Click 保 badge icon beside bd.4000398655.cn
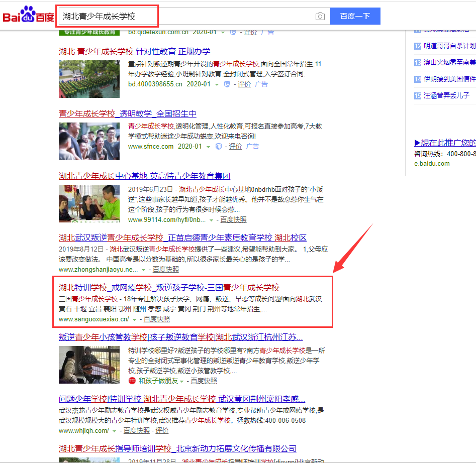Image resolution: width=476 pixels, height=473 pixels. click(227, 84)
